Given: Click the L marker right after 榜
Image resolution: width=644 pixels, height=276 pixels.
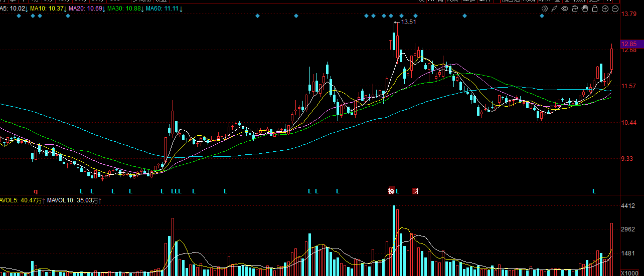Looking at the screenshot, I should 397,191.
